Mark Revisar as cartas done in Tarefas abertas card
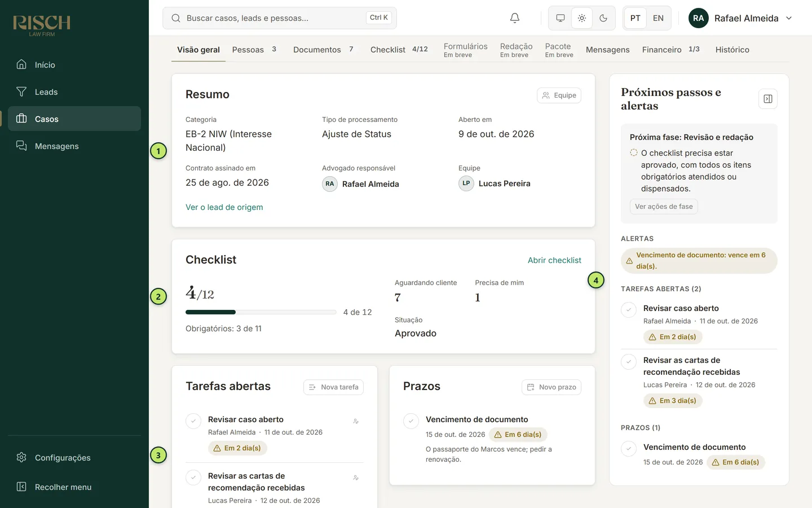This screenshot has width=812, height=508. pos(193,478)
